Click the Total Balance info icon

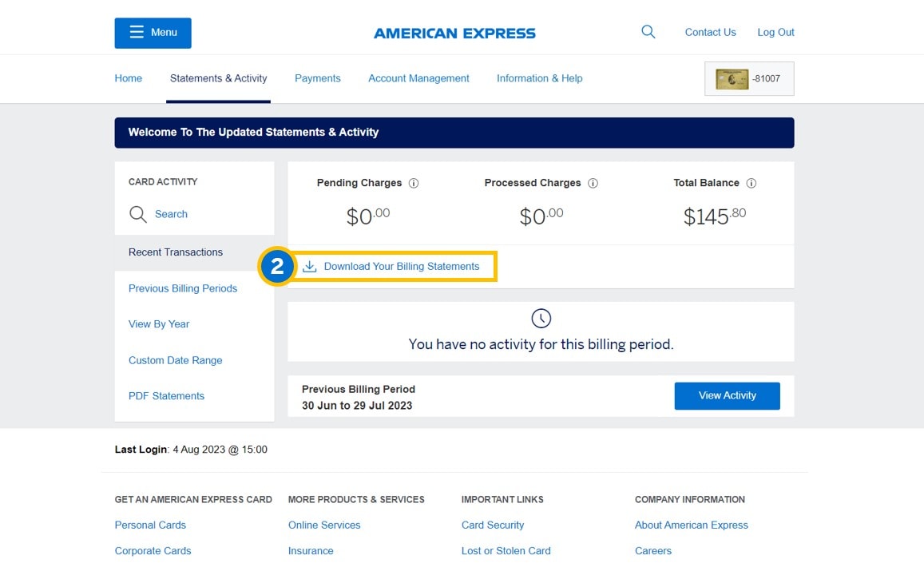click(x=751, y=183)
